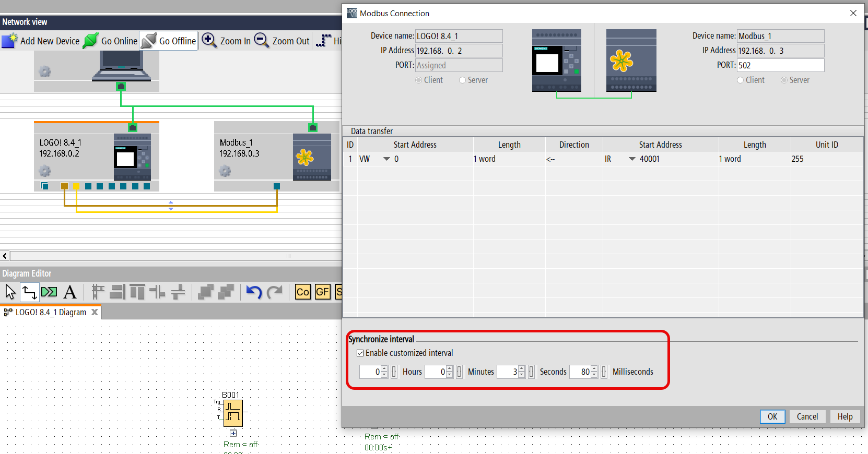This screenshot has width=868, height=454.
Task: Click the Seconds value input field
Action: 507,372
